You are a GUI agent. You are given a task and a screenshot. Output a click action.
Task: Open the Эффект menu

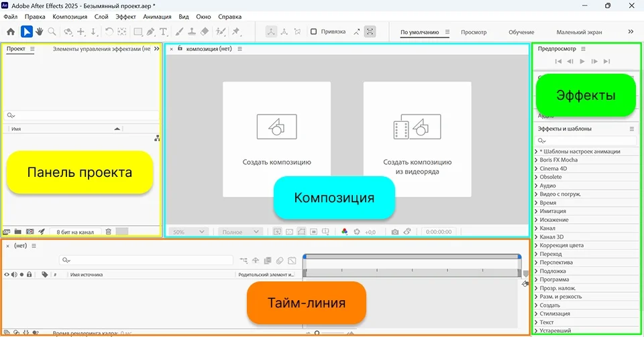125,15
